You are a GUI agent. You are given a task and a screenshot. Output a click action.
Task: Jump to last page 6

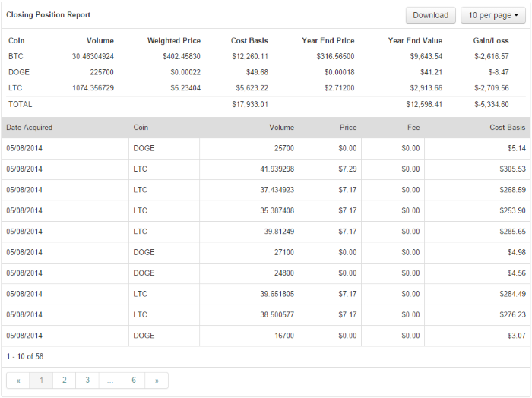(134, 381)
